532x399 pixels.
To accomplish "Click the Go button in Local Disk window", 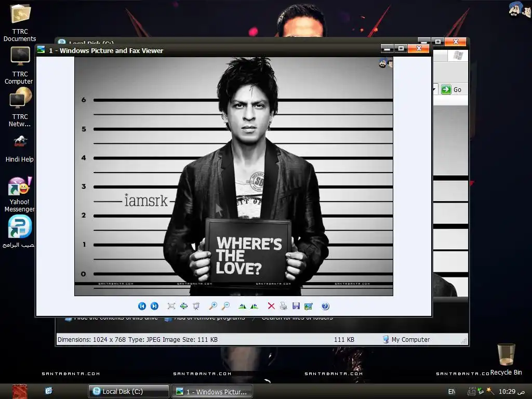I will (x=451, y=89).
